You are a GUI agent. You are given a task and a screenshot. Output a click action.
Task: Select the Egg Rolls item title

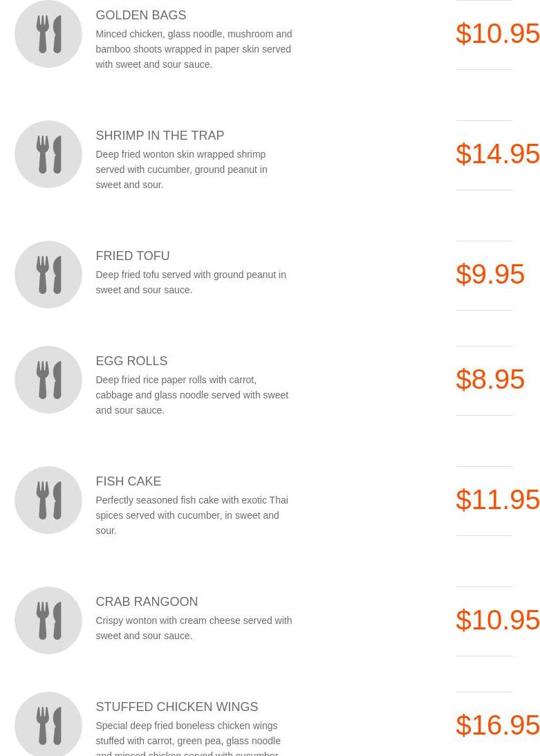coord(131,361)
